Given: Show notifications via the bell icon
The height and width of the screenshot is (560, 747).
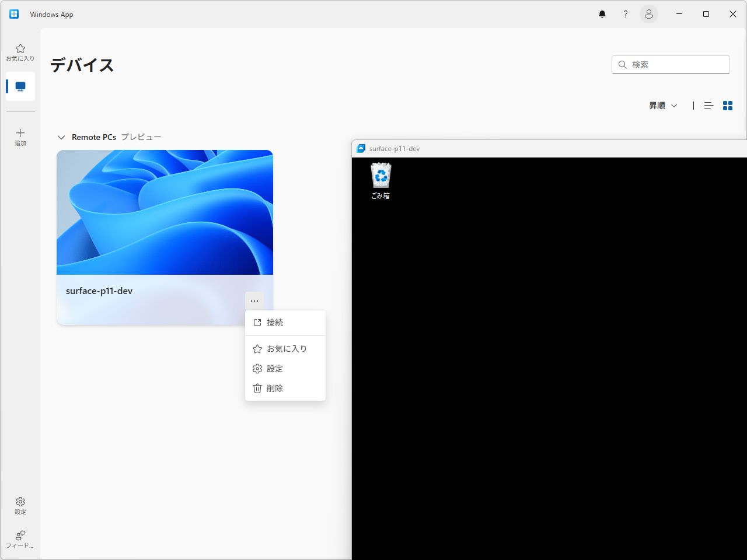Looking at the screenshot, I should (x=602, y=14).
